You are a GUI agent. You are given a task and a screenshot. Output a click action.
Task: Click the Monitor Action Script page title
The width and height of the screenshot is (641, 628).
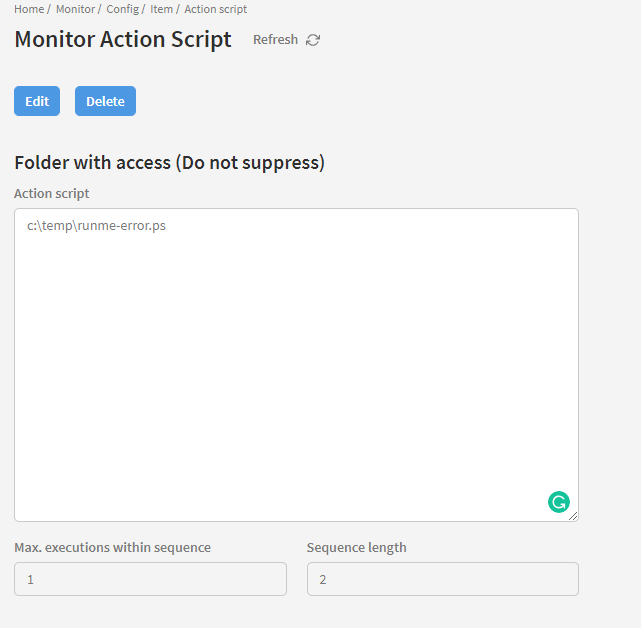click(123, 40)
